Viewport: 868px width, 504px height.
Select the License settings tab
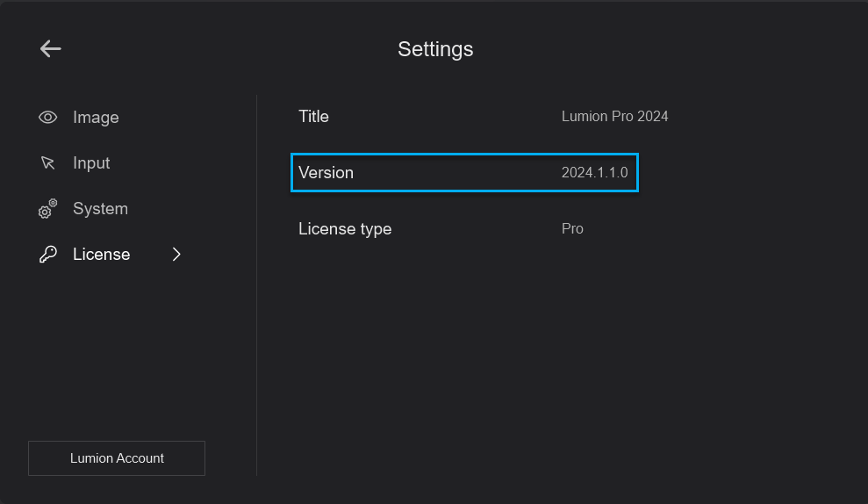[x=101, y=255]
